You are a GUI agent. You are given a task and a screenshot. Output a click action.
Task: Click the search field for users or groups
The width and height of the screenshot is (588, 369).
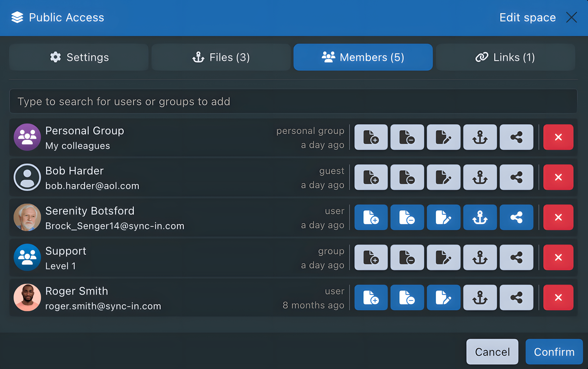tap(294, 101)
